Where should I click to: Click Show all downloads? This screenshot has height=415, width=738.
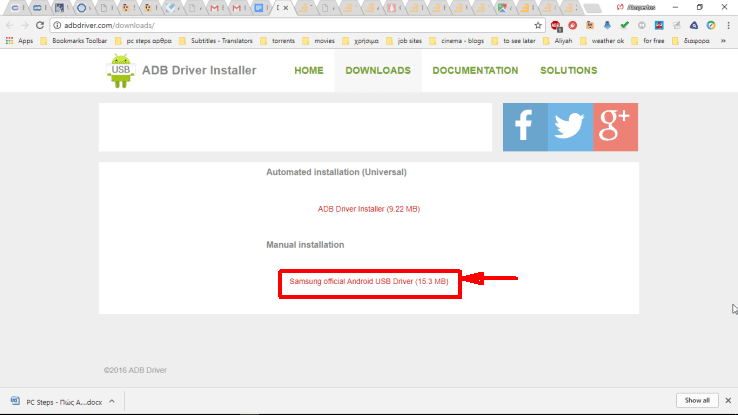[697, 400]
